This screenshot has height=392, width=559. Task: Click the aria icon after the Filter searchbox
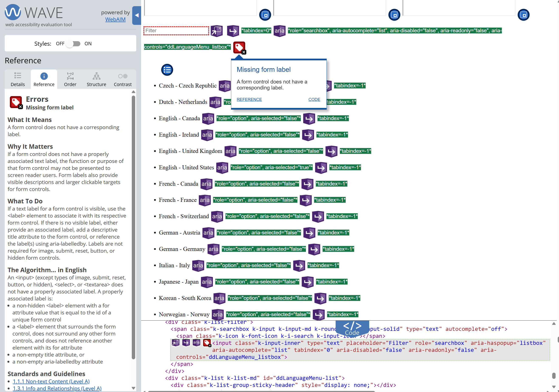point(279,31)
